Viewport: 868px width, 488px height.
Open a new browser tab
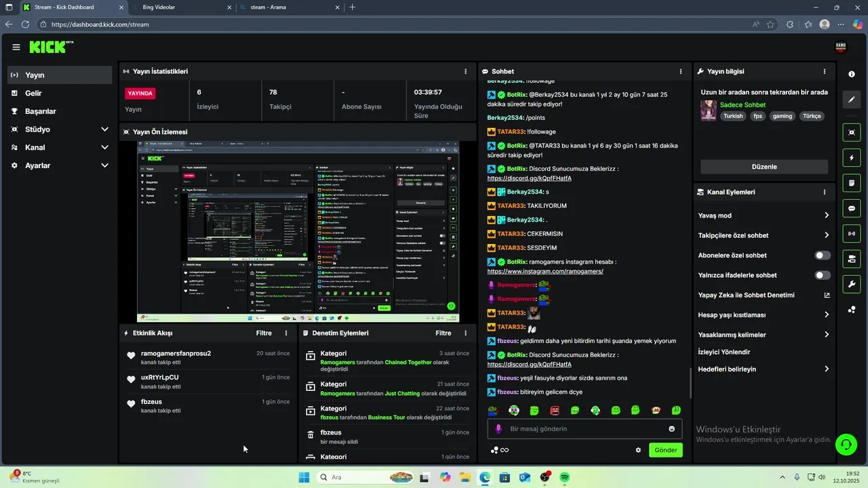click(x=352, y=7)
